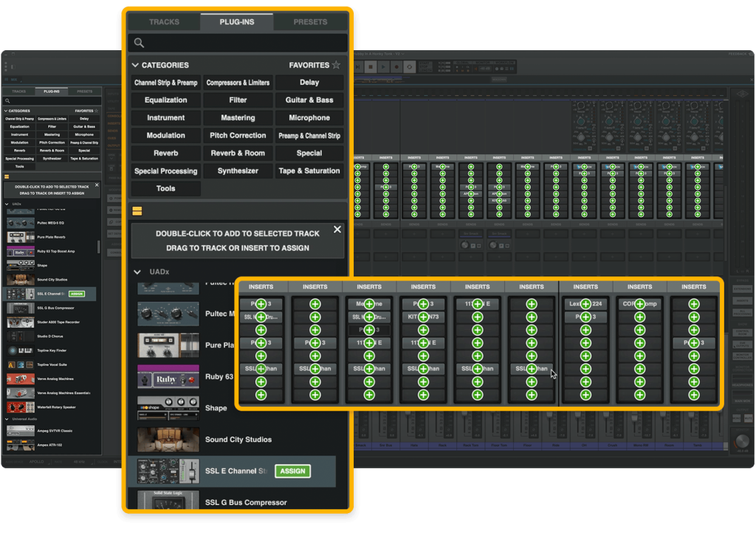Click the monitor level knob on master strip
This screenshot has width=756, height=533.
coord(741,441)
